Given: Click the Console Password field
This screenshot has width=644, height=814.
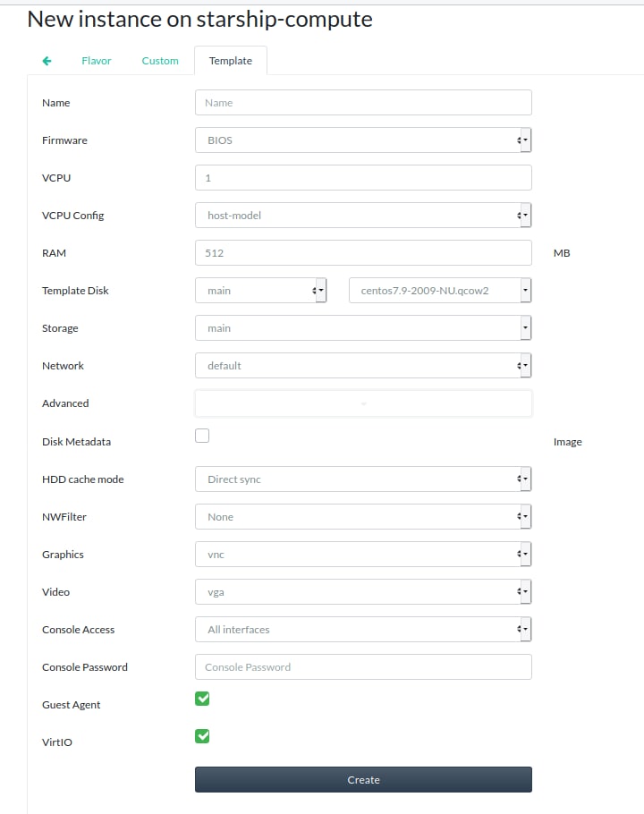Looking at the screenshot, I should point(363,667).
